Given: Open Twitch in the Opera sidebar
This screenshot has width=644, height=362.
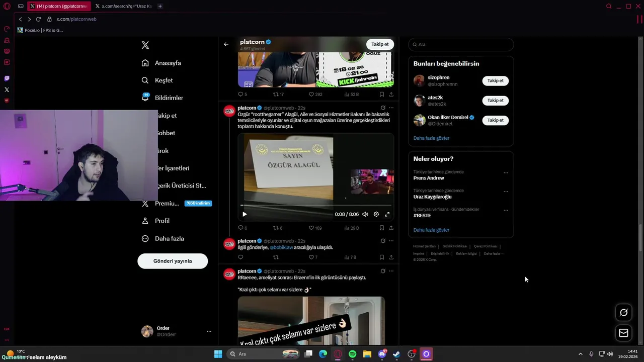Looking at the screenshot, I should click(x=7, y=78).
